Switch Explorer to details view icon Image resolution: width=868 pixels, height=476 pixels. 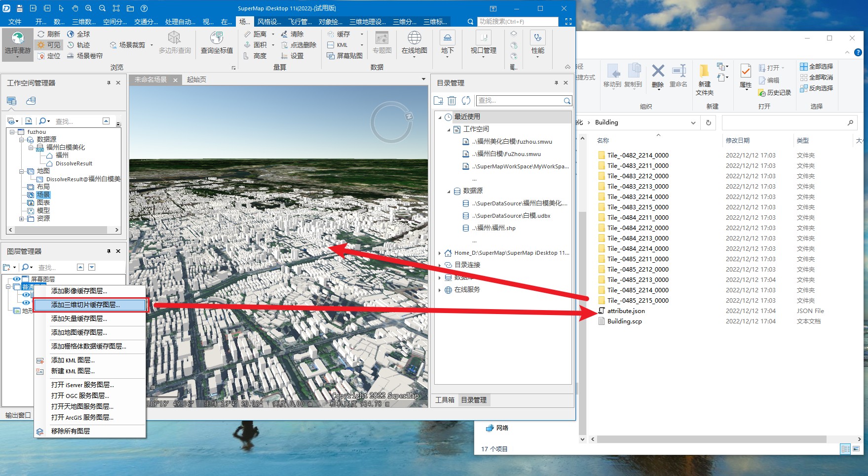845,449
